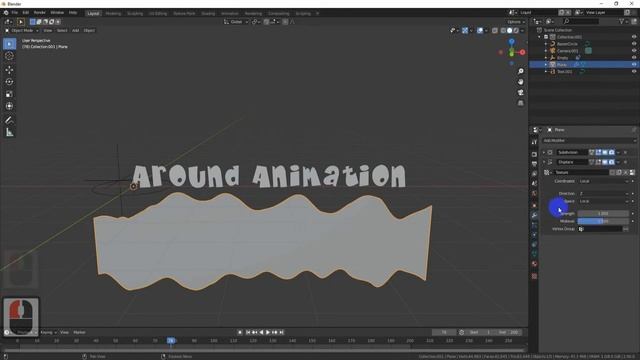Image resolution: width=640 pixels, height=360 pixels.
Task: Adjust the Strength slider in Displace modifier
Action: coord(603,213)
